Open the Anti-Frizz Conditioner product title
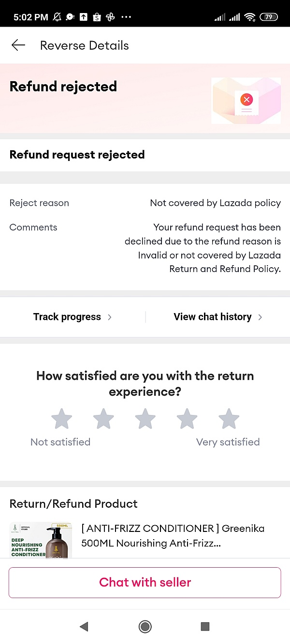The height and width of the screenshot is (644, 290). click(173, 536)
